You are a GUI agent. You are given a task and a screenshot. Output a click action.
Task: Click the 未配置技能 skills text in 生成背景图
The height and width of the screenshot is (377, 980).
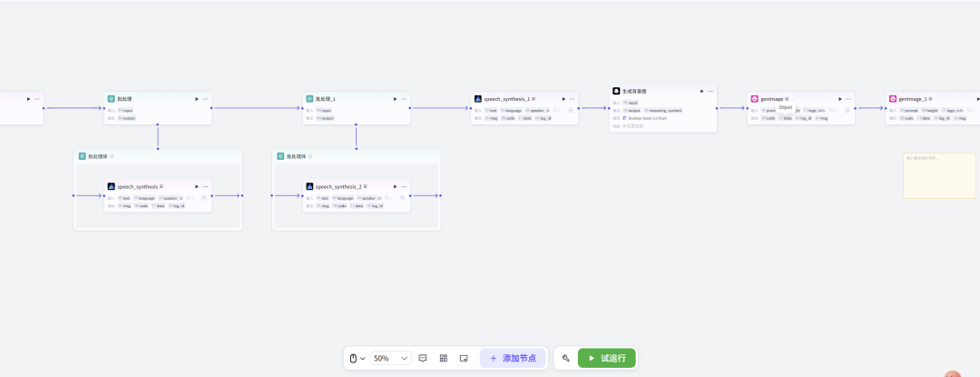point(631,125)
